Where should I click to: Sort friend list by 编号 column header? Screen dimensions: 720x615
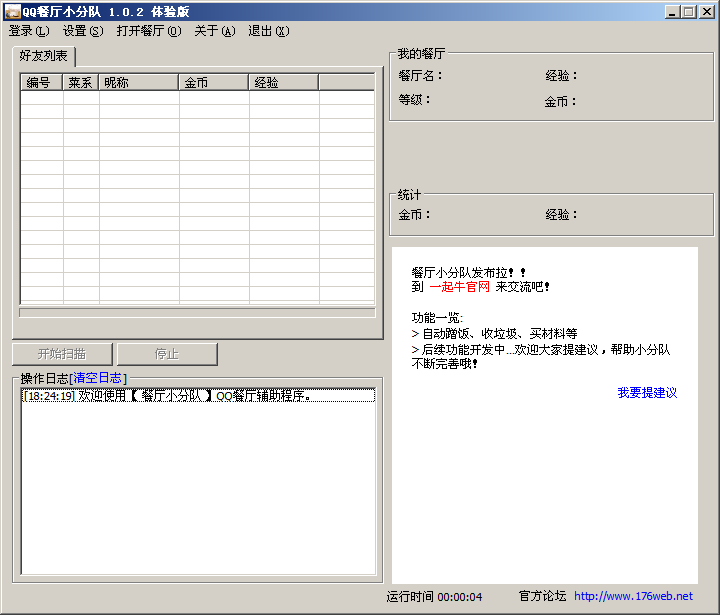pos(41,83)
